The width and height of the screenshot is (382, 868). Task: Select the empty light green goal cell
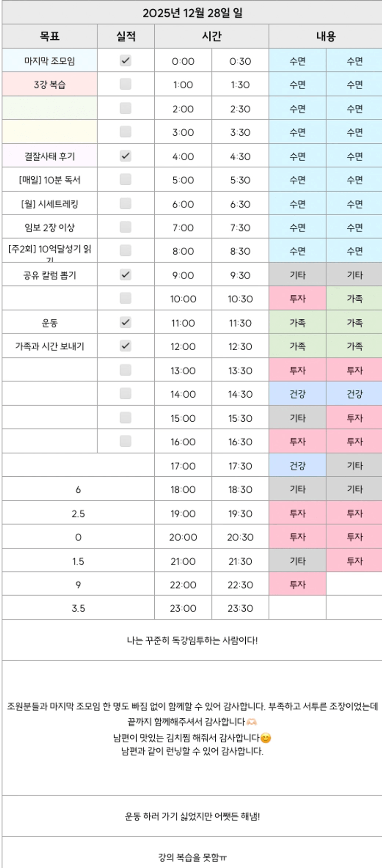point(49,108)
